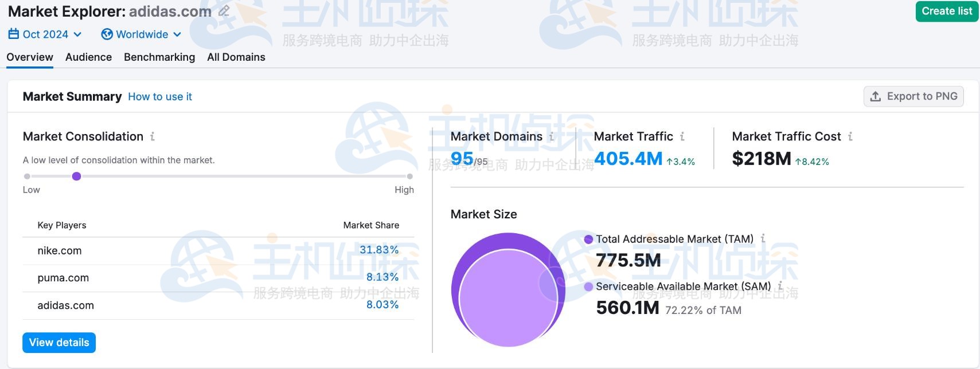Open the Market Traffic Cost info icon

850,136
